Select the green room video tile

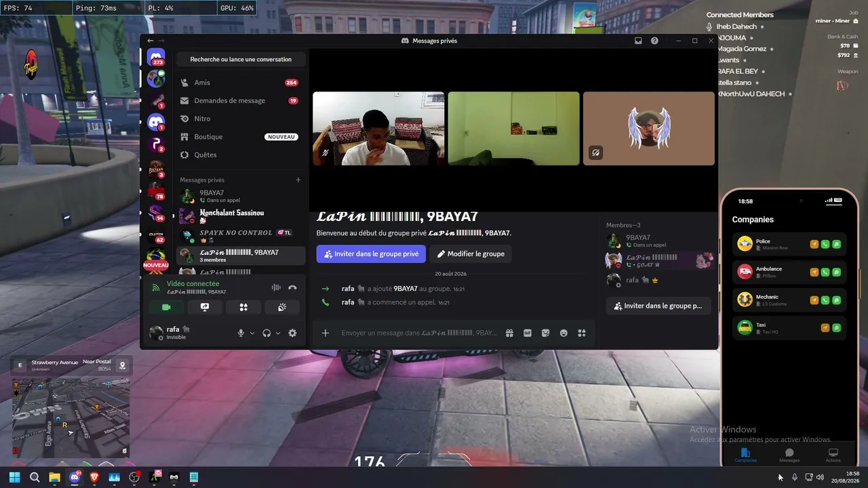[x=514, y=129]
